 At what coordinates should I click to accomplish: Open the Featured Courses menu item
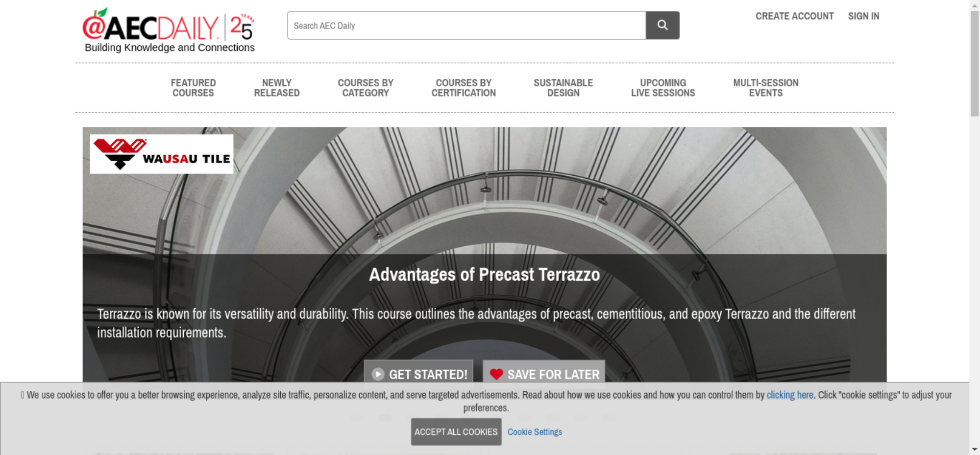(x=193, y=88)
